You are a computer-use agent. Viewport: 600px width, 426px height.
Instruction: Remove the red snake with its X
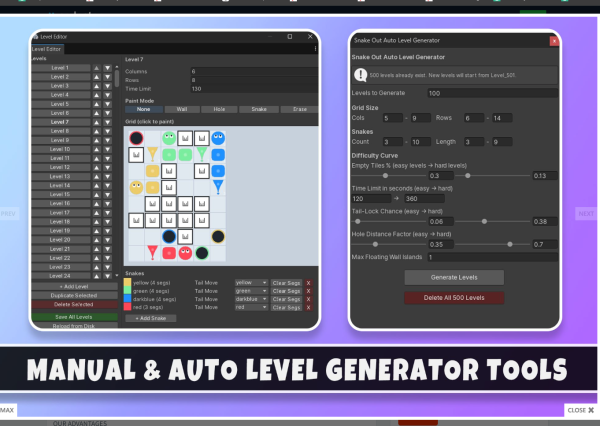[308, 307]
